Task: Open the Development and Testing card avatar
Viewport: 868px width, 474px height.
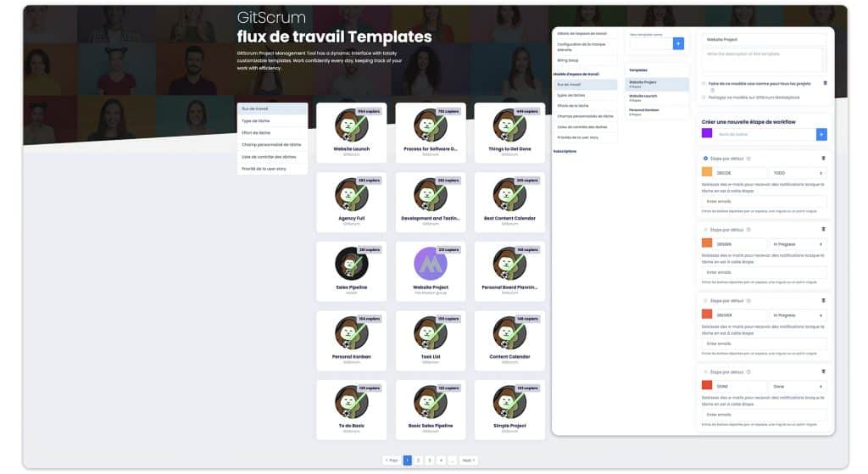Action: coord(430,194)
